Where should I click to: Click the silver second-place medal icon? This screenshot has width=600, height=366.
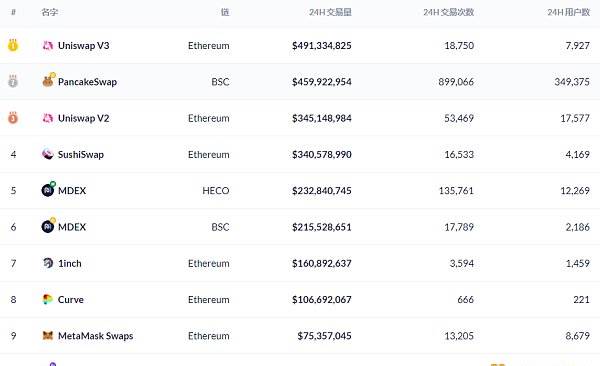coord(13,81)
